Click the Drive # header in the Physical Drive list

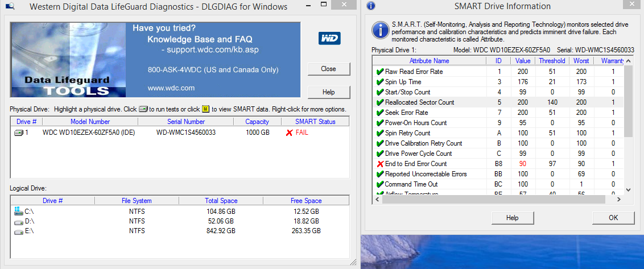coord(26,122)
